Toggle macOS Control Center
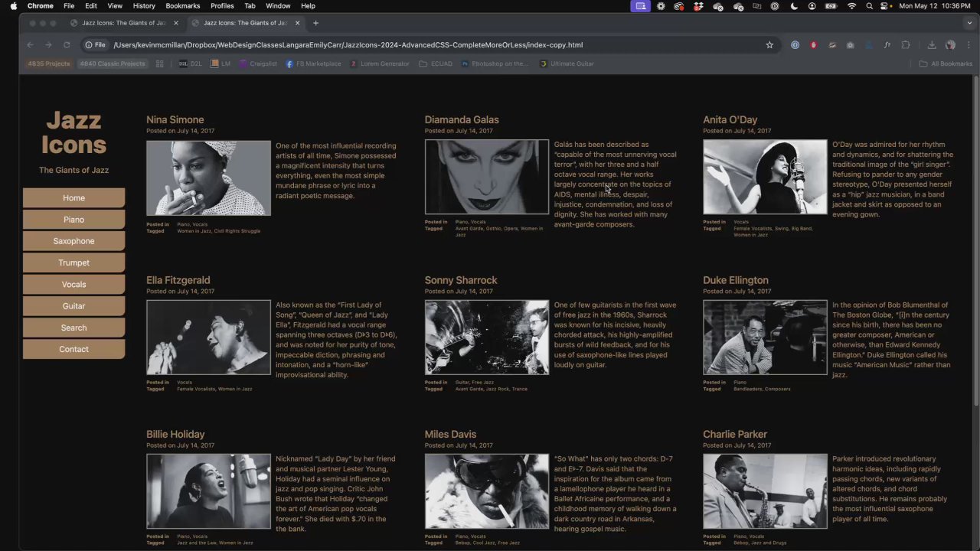Screen dimensions: 980x551 885,6
